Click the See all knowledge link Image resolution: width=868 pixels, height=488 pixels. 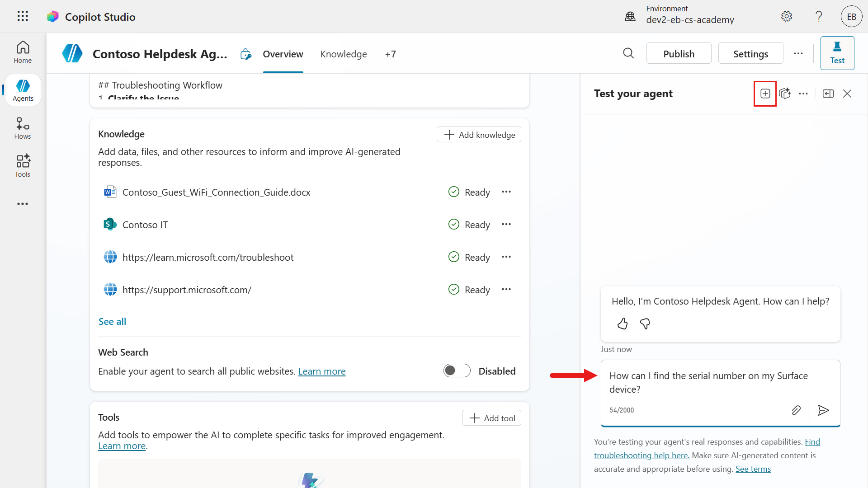[x=112, y=322]
